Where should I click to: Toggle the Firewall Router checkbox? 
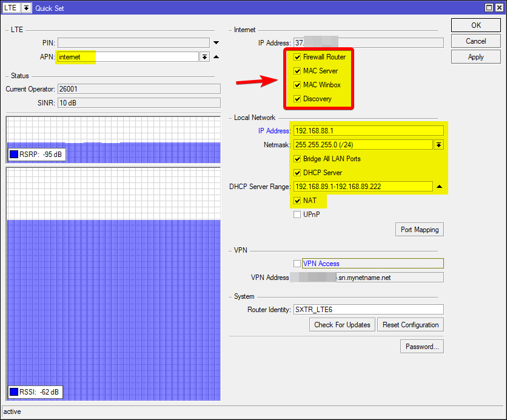[297, 57]
